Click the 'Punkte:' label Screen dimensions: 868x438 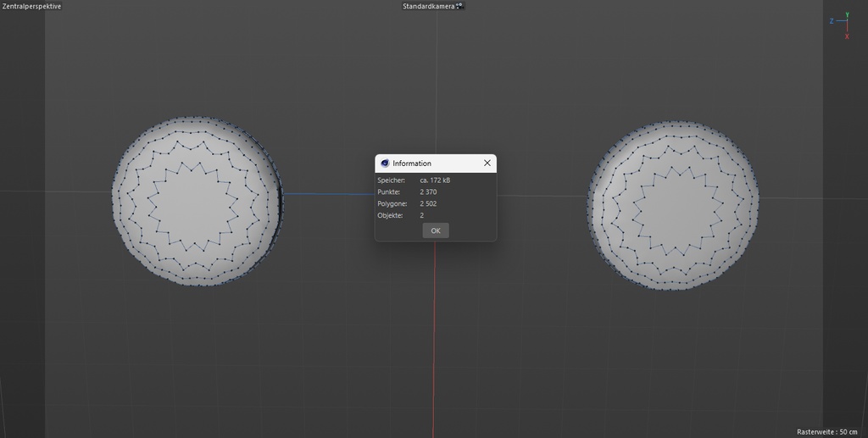tap(388, 192)
